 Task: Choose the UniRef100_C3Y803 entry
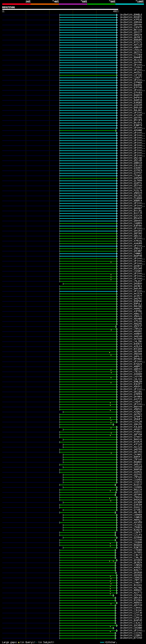[131, 67]
